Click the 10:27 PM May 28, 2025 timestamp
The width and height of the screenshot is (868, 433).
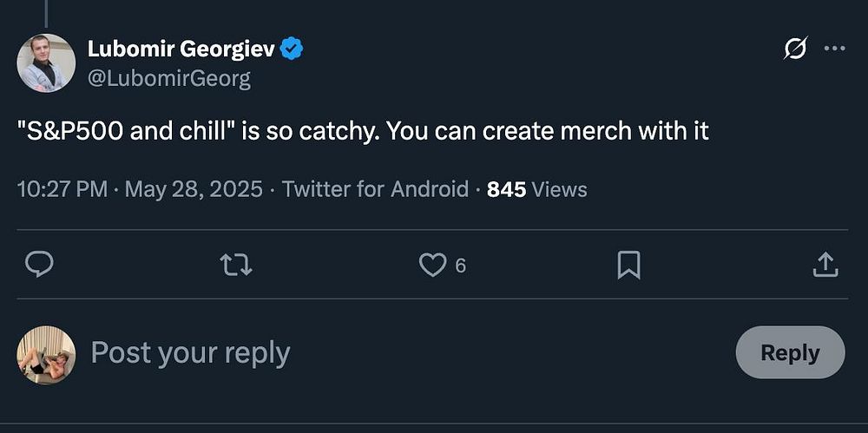(140, 189)
